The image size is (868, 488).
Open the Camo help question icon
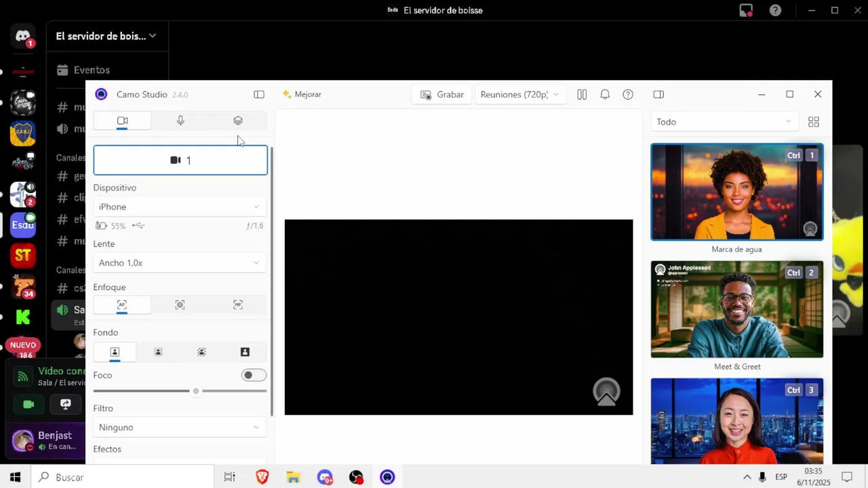click(x=628, y=94)
